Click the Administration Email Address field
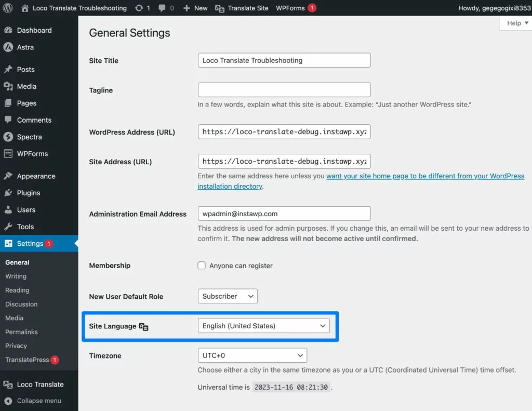The width and height of the screenshot is (532, 411). [284, 214]
